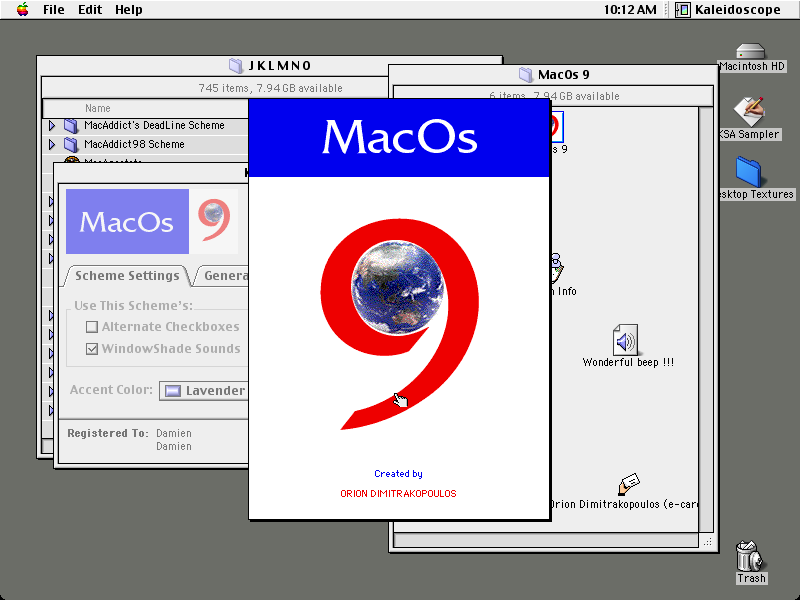Open the Apple menu
Screen dimensions: 800x600
pyautogui.click(x=22, y=9)
